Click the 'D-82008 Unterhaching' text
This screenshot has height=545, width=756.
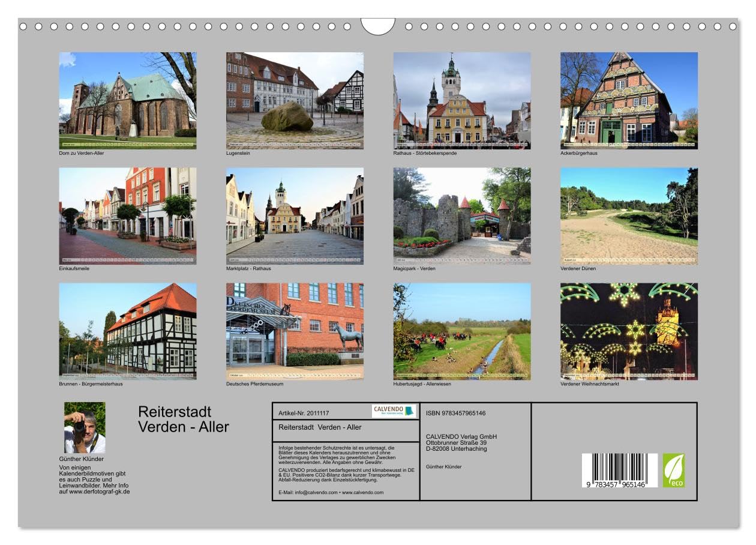point(457,448)
